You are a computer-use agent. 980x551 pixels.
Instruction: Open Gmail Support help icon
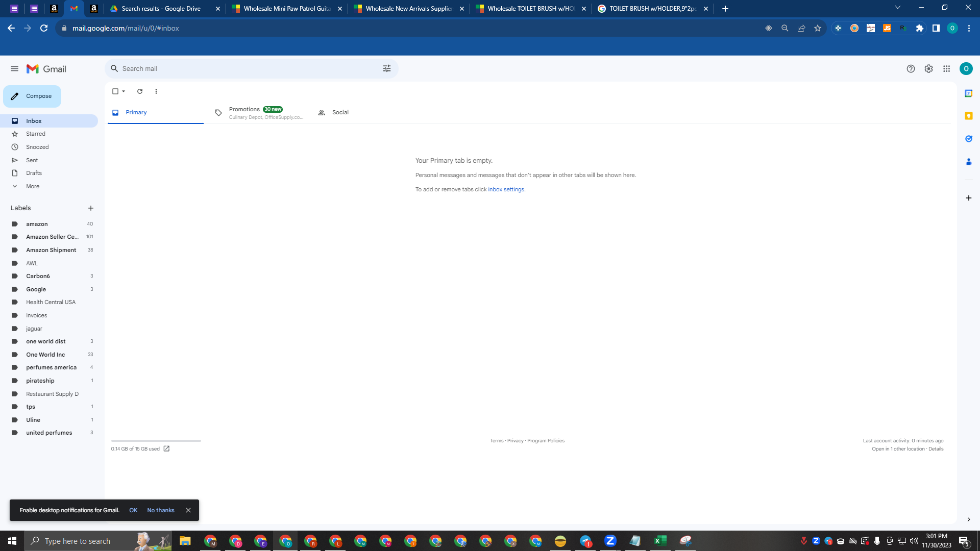coord(911,69)
